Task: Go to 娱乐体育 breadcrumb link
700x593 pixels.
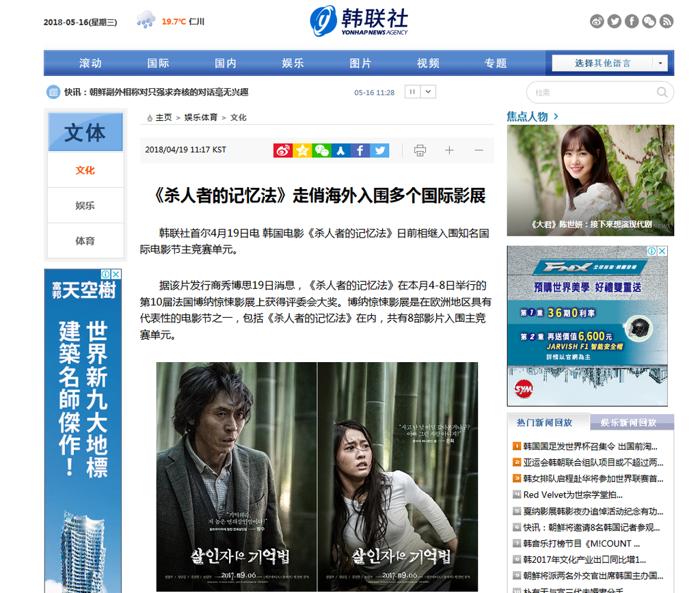Action: click(x=201, y=118)
